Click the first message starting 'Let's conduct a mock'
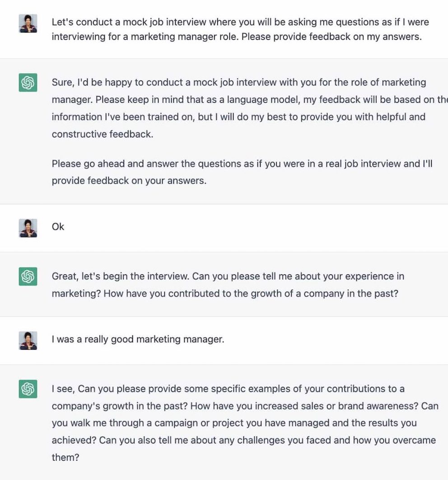This screenshot has width=448, height=480. click(240, 29)
